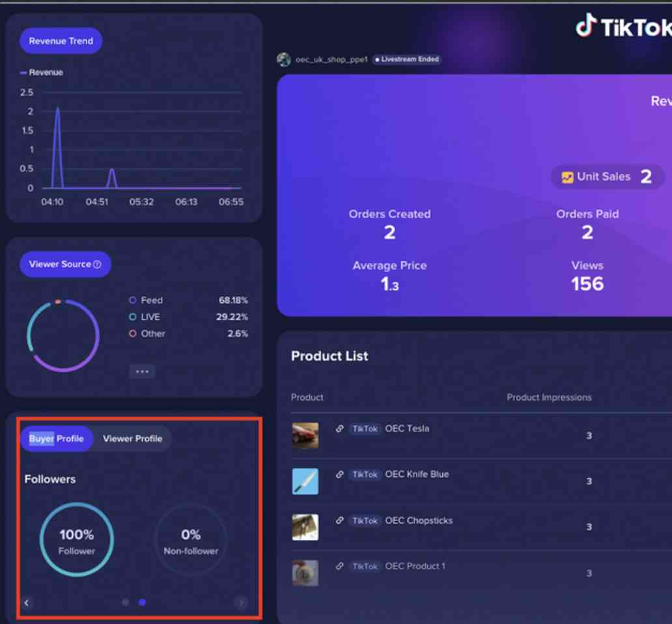The width and height of the screenshot is (672, 624).
Task: Click the link icon beside OEC Product 1
Action: click(x=339, y=566)
